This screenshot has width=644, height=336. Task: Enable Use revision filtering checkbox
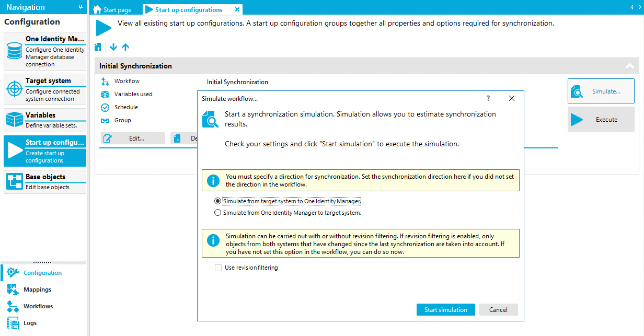(218, 268)
